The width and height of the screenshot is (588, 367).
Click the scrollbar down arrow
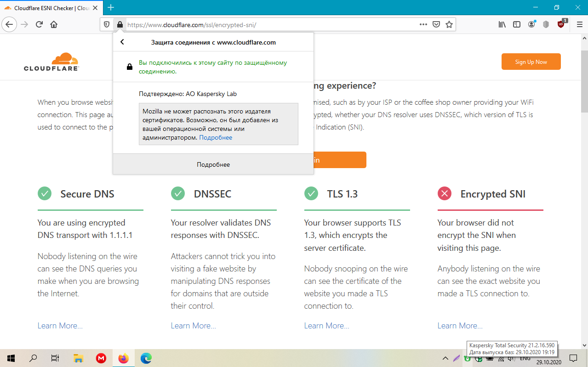point(584,345)
